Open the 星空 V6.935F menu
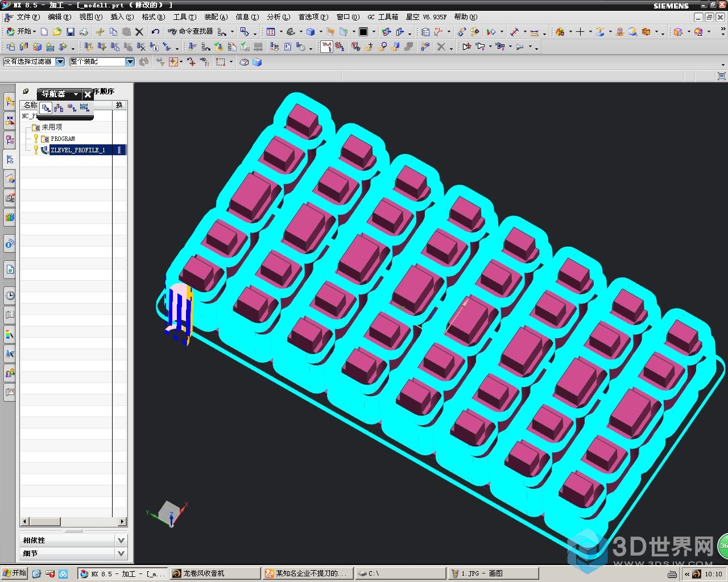728x582 pixels. (x=426, y=17)
